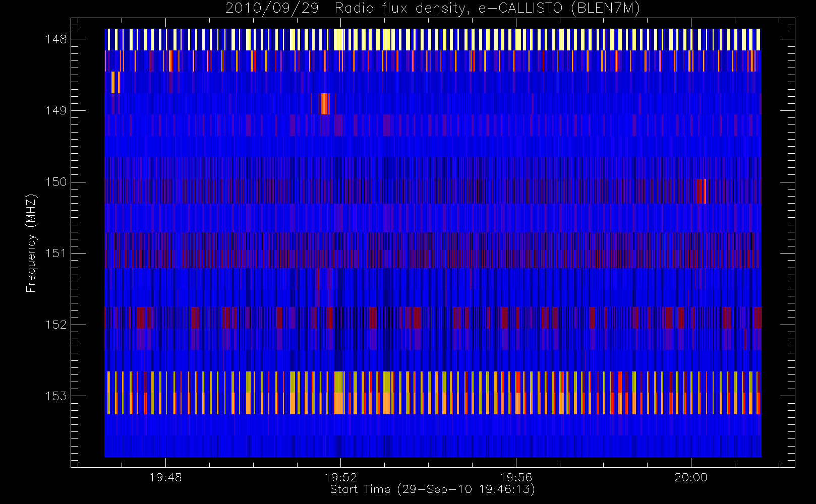
Task: Click the 152 frequency tick label
Action: (x=56, y=325)
